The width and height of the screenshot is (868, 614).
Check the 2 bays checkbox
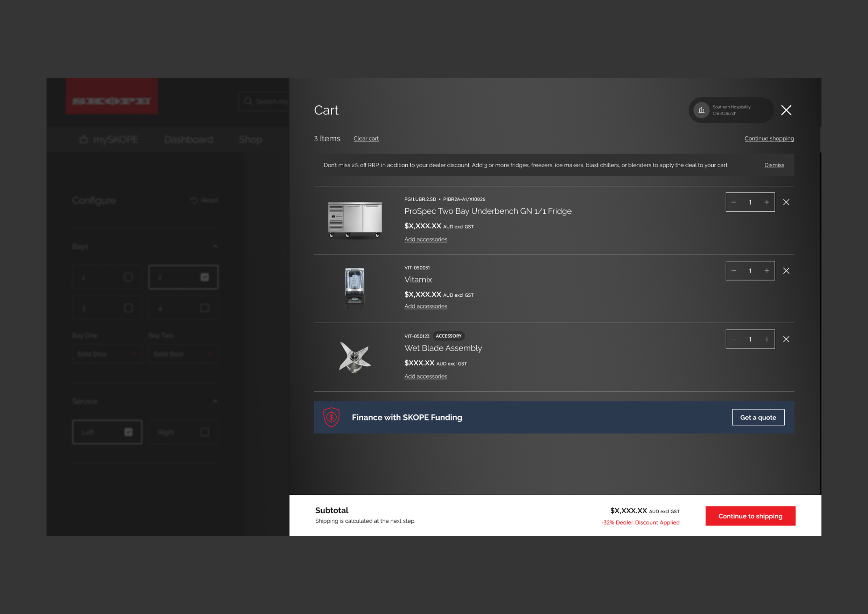click(204, 277)
